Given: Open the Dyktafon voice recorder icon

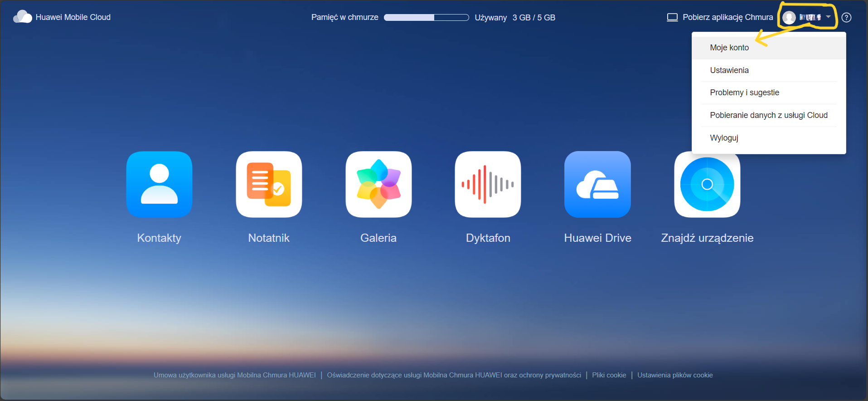Looking at the screenshot, I should [488, 184].
